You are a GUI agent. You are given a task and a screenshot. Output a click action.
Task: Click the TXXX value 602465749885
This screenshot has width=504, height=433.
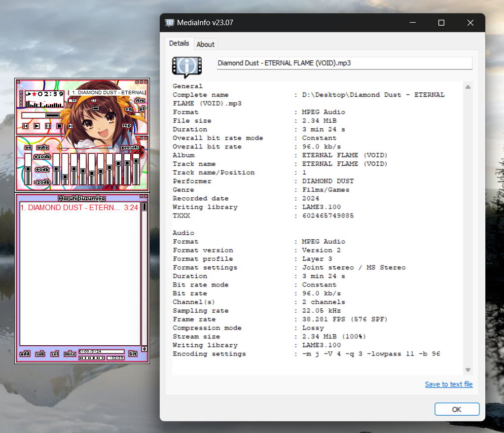328,216
